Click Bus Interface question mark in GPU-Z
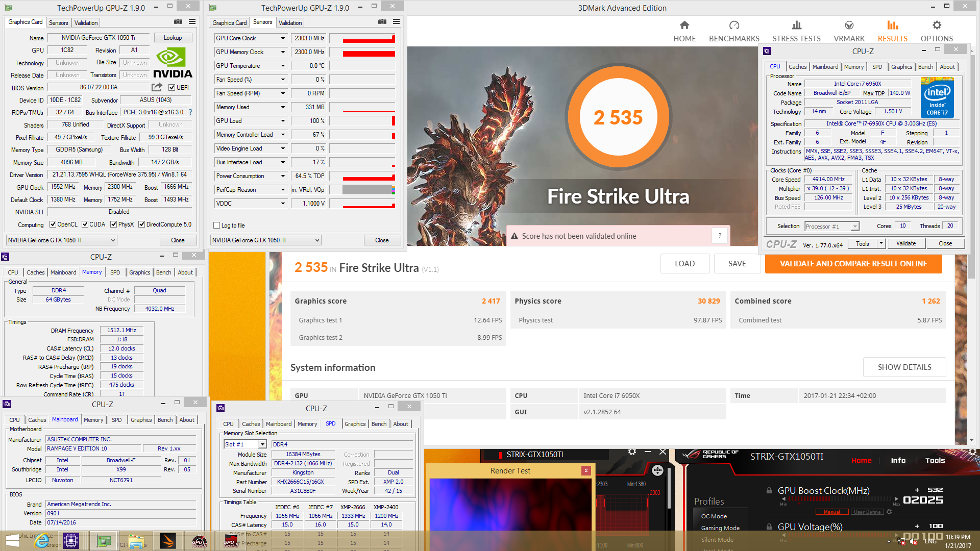Image resolution: width=980 pixels, height=551 pixels. tap(190, 112)
